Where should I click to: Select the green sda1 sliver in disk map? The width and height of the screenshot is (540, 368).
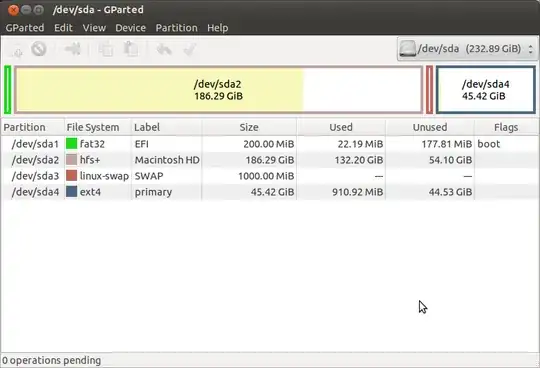[8, 90]
